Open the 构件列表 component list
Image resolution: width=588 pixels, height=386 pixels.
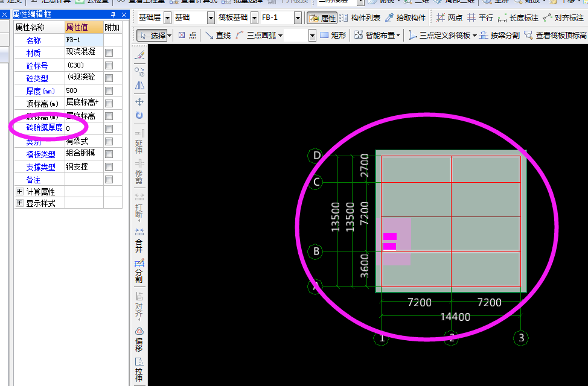click(360, 17)
